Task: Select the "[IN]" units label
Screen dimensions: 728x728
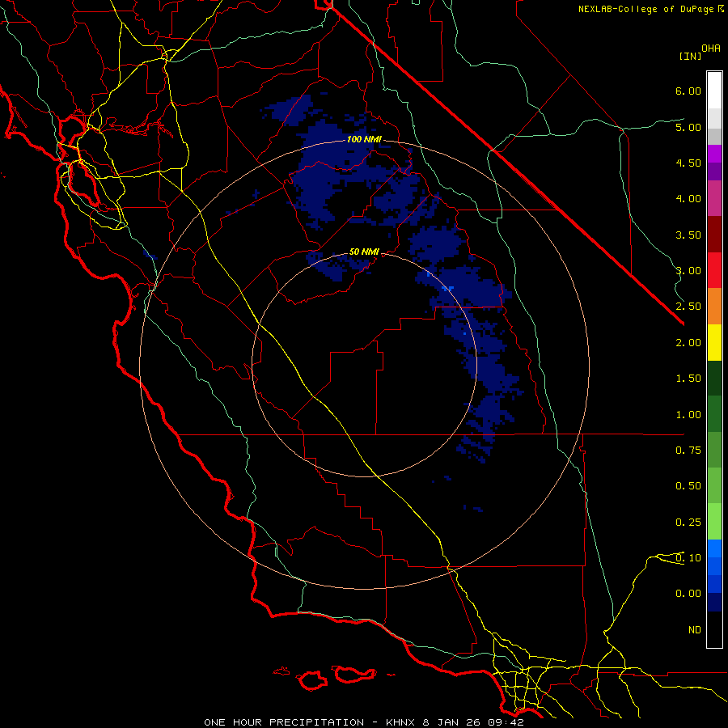Action: [x=690, y=56]
